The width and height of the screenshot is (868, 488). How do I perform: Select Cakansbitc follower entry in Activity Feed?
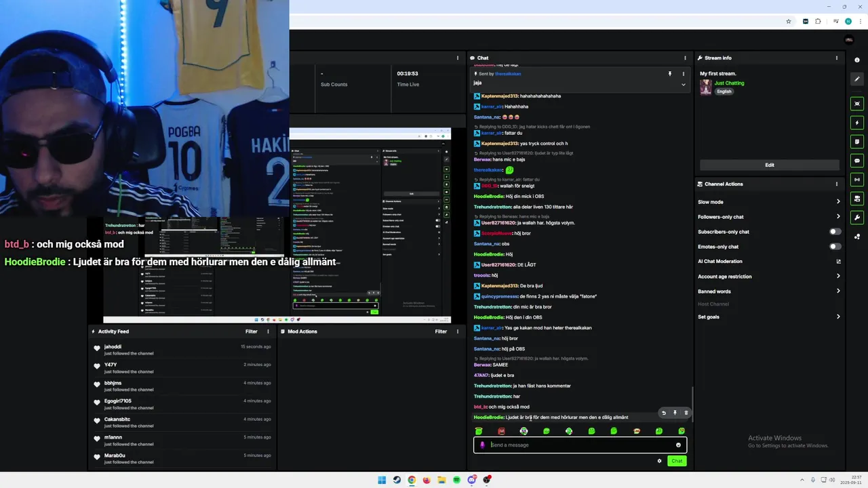(x=182, y=422)
